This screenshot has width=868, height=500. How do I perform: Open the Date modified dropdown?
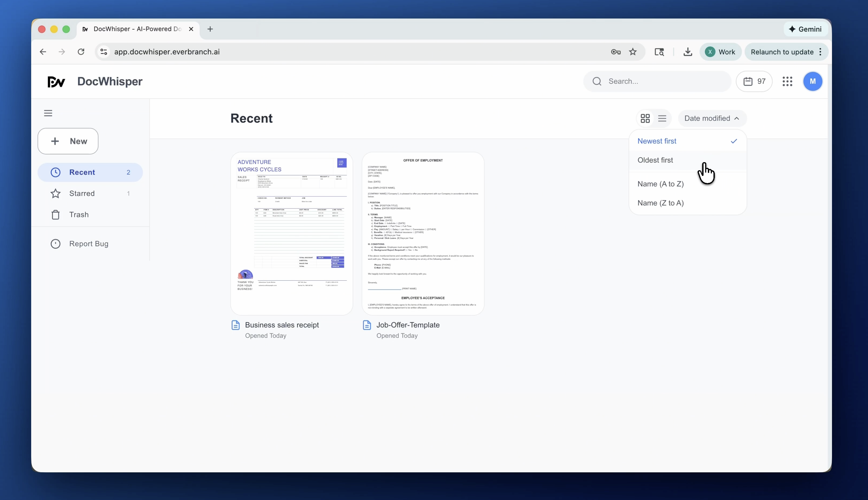click(x=711, y=118)
